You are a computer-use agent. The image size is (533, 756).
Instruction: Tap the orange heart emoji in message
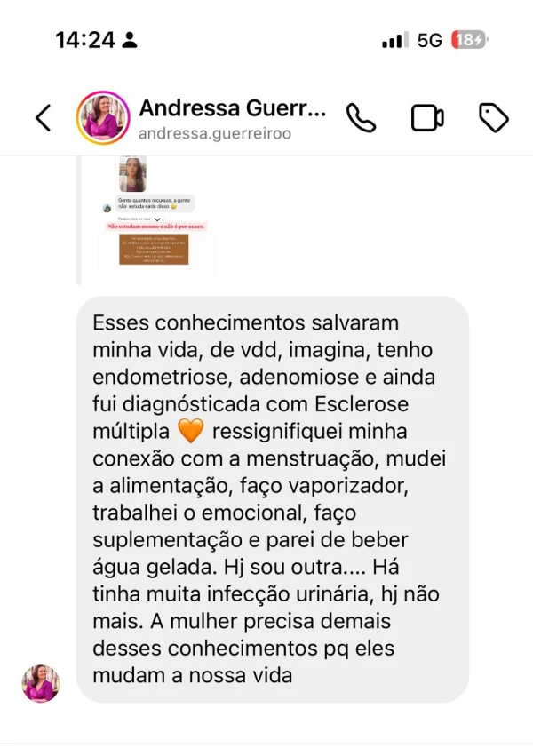point(191,431)
